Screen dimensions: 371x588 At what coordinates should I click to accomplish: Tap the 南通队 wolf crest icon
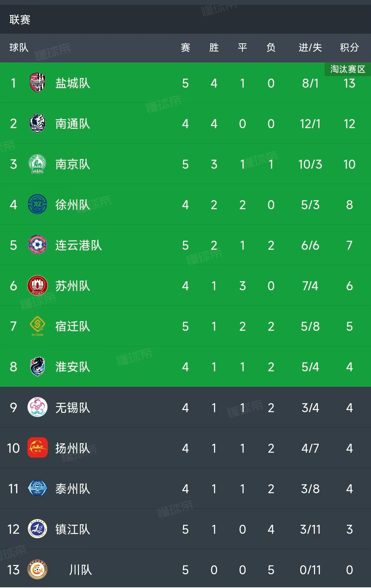(37, 123)
